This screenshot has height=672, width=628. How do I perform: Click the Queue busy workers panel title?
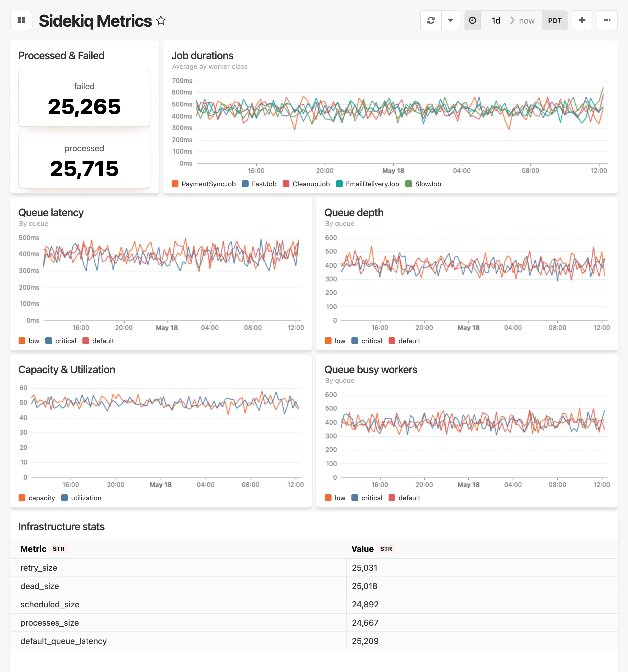coord(371,369)
